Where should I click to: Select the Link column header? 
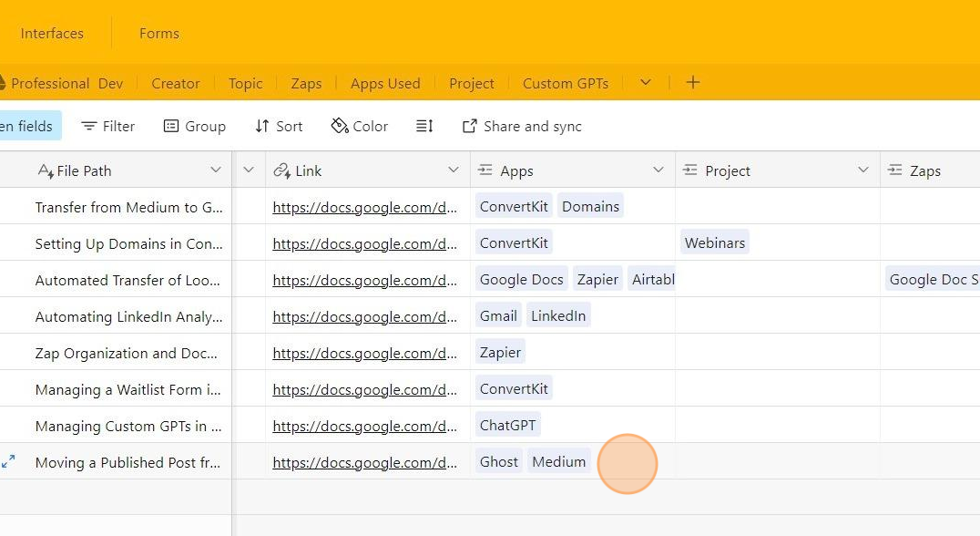[368, 170]
